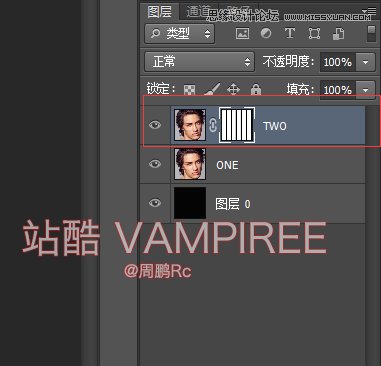This screenshot has width=381, height=366.
Task: Lock transparent pixels icon
Action: [189, 90]
